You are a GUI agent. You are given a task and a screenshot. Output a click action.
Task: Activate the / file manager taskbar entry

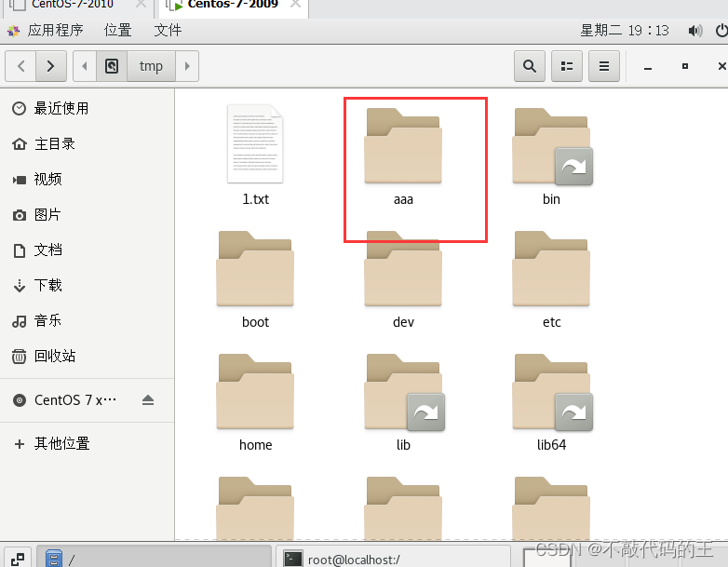(x=155, y=558)
